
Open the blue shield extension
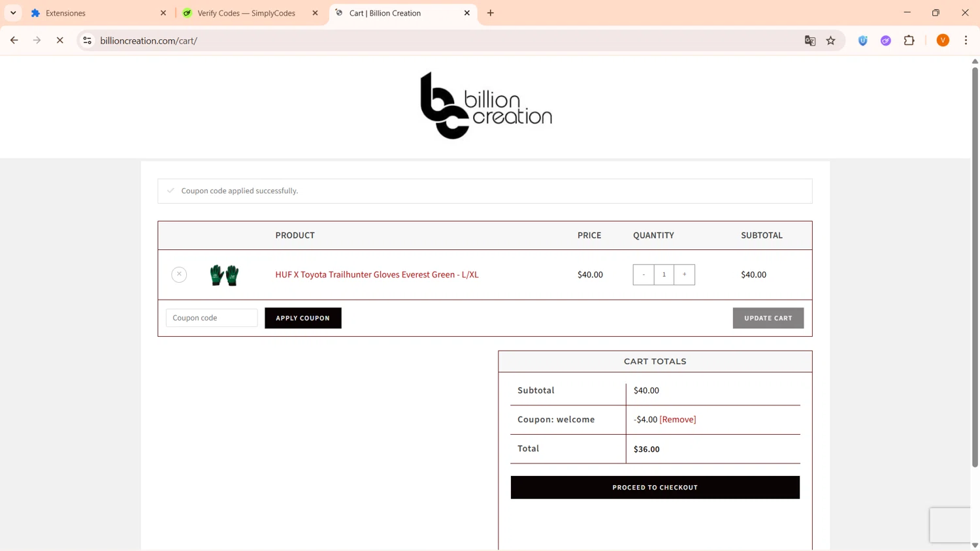point(863,40)
